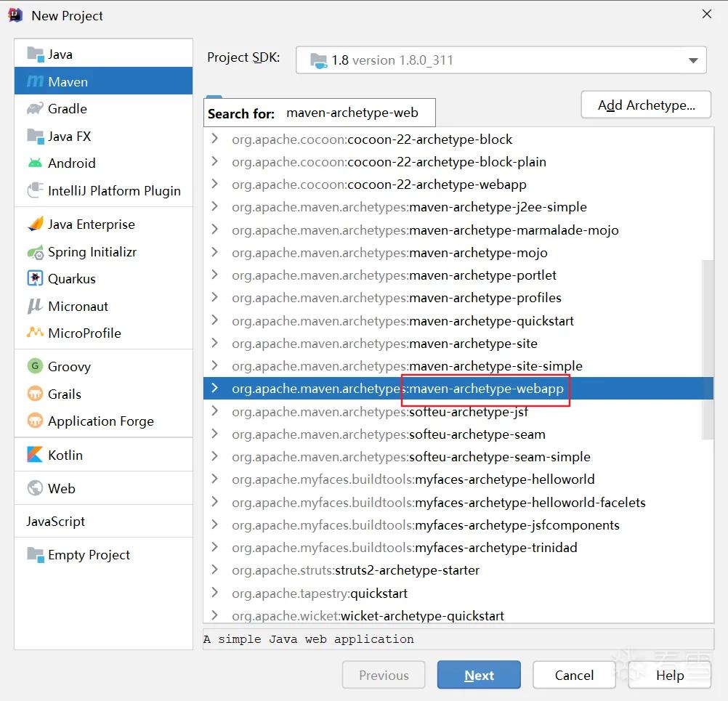Viewport: 728px width, 701px height.
Task: Click the Grails icon
Action: tap(36, 394)
